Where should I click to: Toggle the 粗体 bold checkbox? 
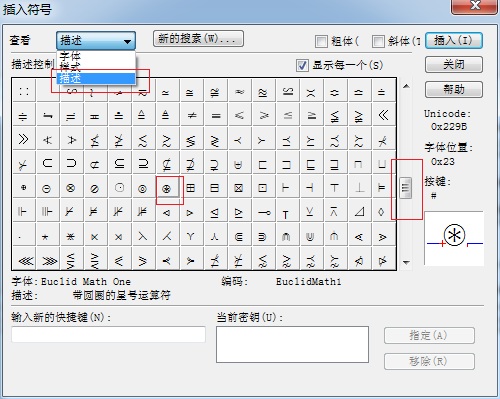click(x=321, y=41)
